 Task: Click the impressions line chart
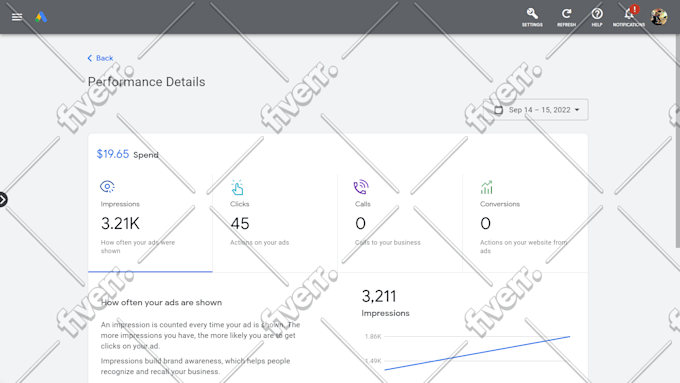coord(477,353)
